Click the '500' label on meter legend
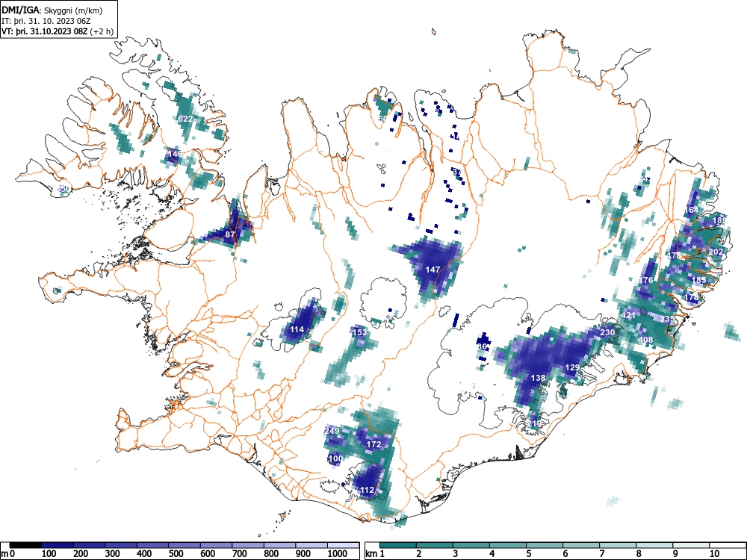 [176, 554]
